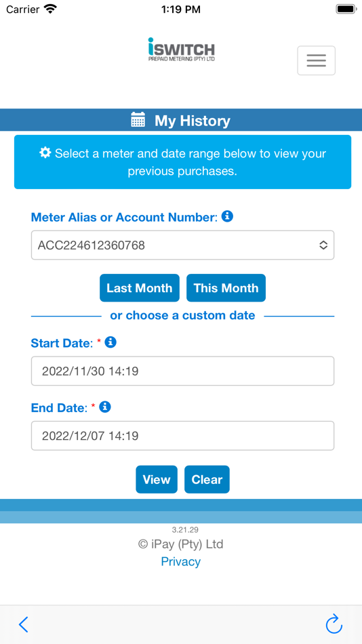Reload the page with the refresh icon

[334, 624]
